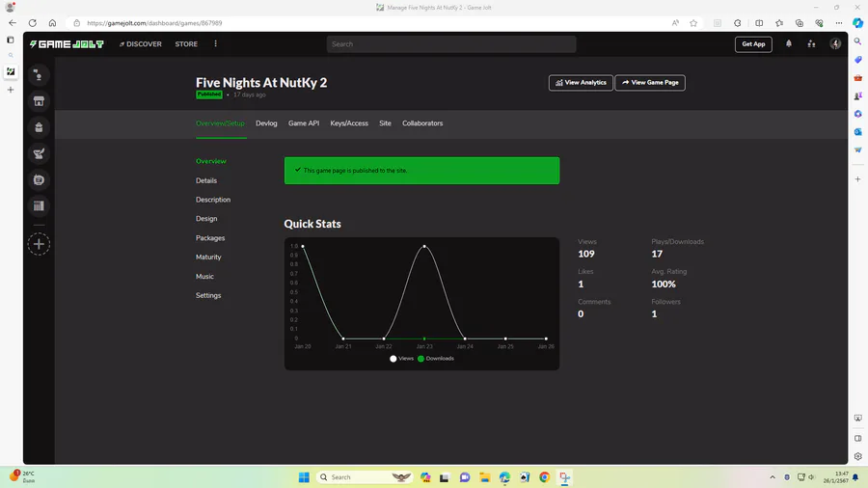Screen dimensions: 868x488
Task: Open the friends list icon
Action: (x=811, y=44)
